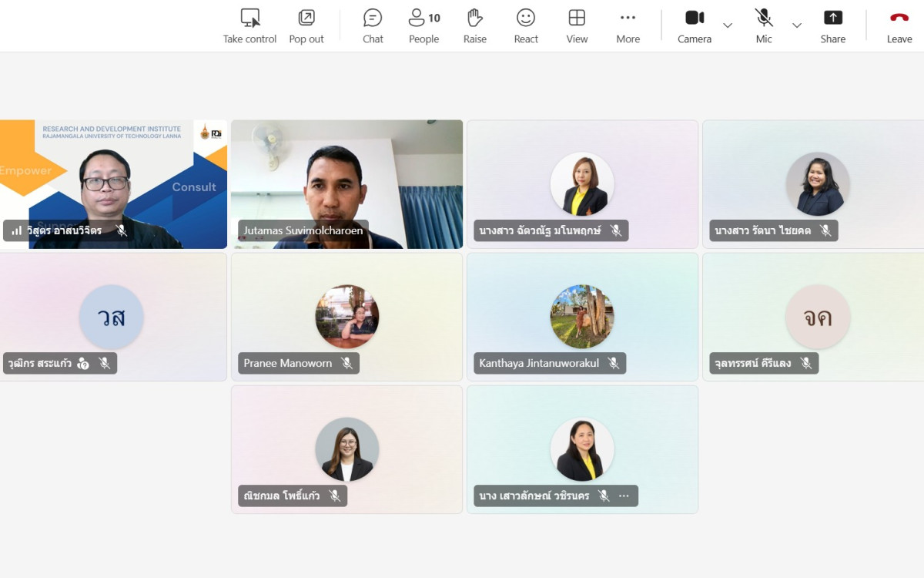Click the วส initials avatar
This screenshot has height=578, width=924.
coord(111,317)
